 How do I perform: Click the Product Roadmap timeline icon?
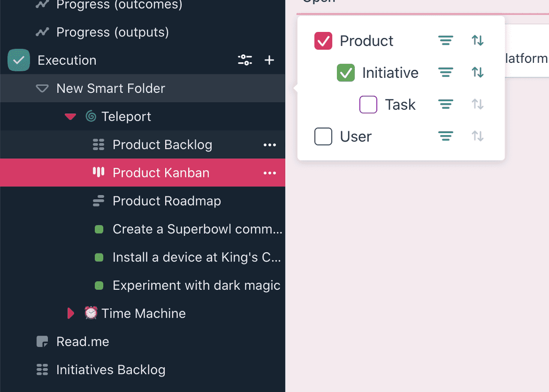[x=99, y=200]
